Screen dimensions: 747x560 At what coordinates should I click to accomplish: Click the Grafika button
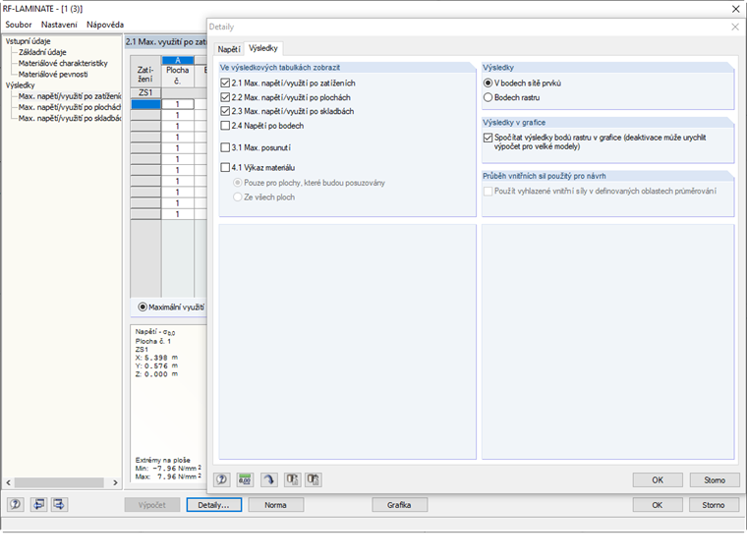point(399,505)
